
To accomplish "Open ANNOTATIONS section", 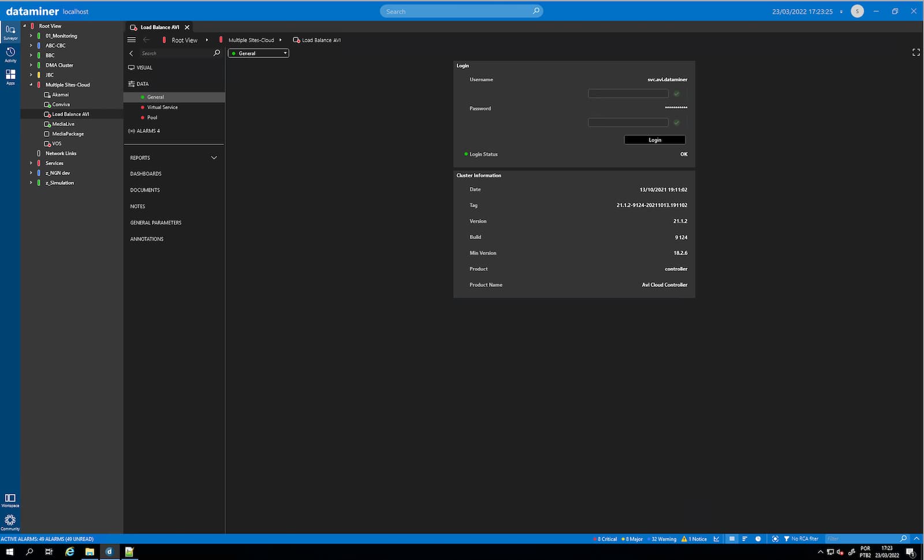I will click(x=147, y=239).
